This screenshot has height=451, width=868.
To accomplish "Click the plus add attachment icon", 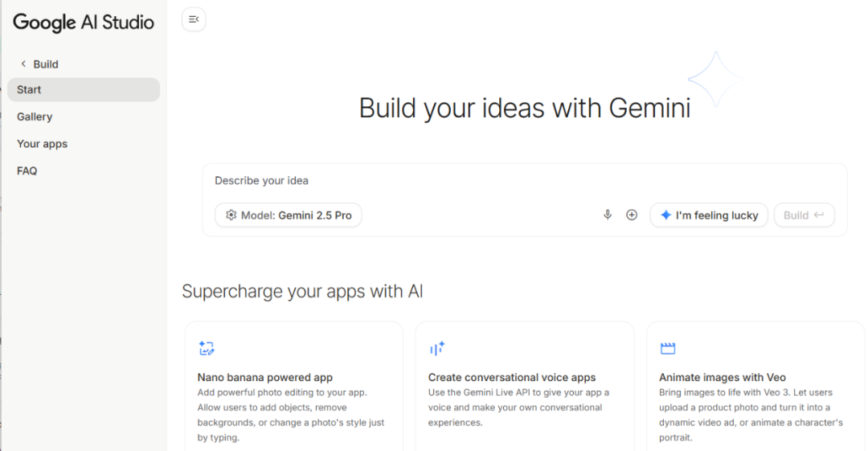I will 632,215.
